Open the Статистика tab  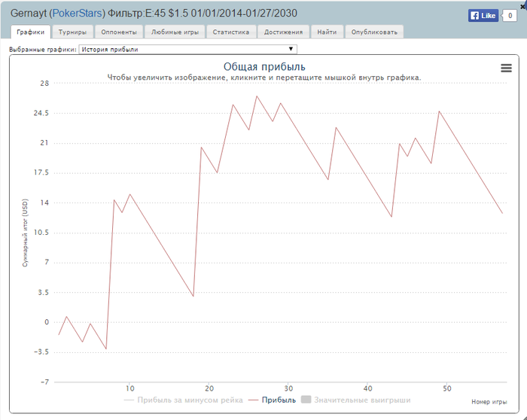[231, 32]
